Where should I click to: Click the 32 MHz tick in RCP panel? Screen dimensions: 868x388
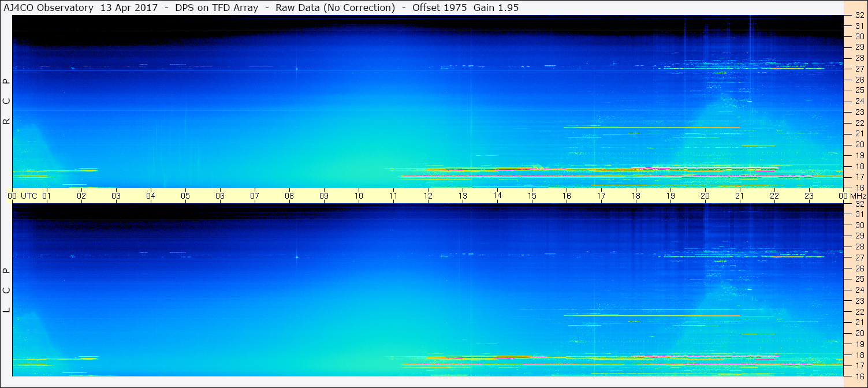(859, 16)
